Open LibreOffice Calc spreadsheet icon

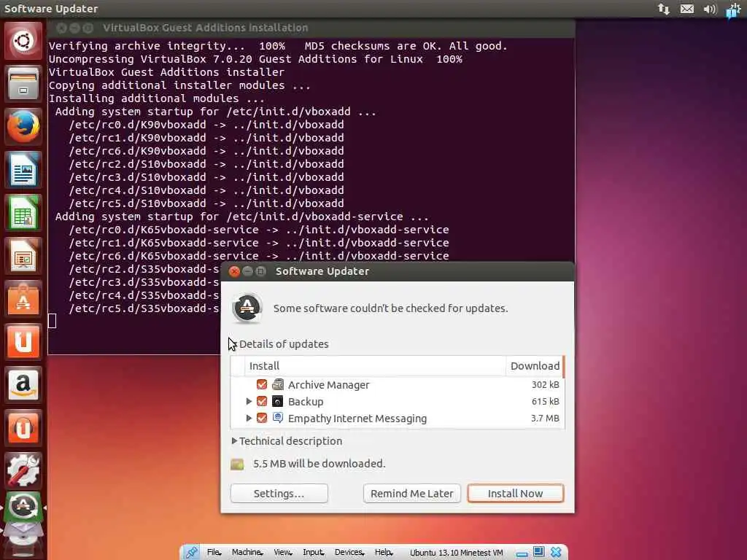[x=23, y=213]
